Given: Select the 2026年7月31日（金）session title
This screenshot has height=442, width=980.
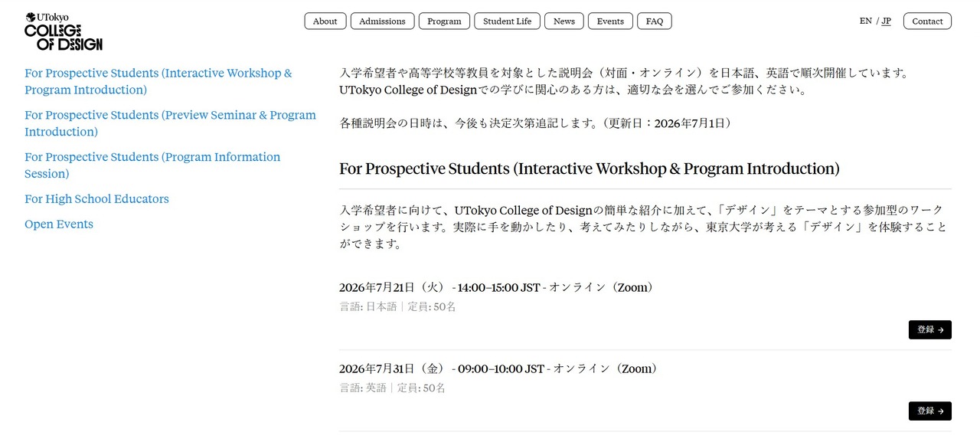Looking at the screenshot, I should point(498,368).
